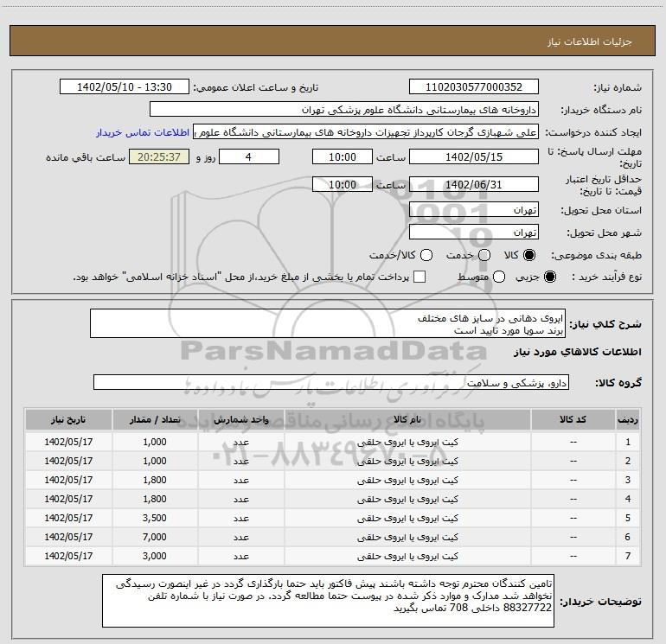This screenshot has height=644, width=666.
Task: Click the general need description text box
Action: (x=328, y=324)
